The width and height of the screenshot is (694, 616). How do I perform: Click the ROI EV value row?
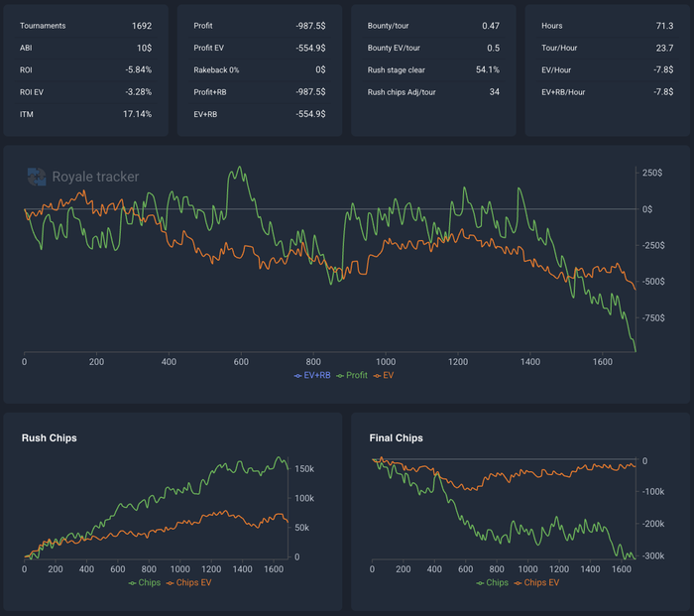click(85, 92)
